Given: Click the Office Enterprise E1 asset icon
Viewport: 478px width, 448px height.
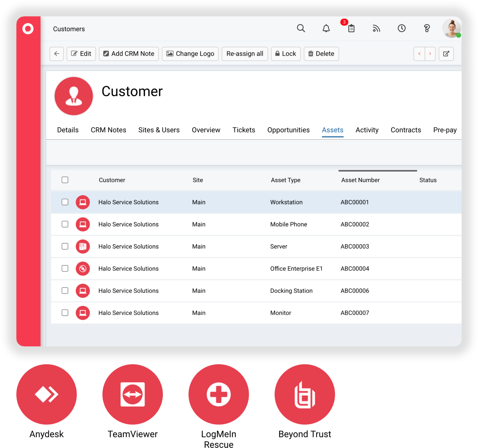Looking at the screenshot, I should (83, 268).
